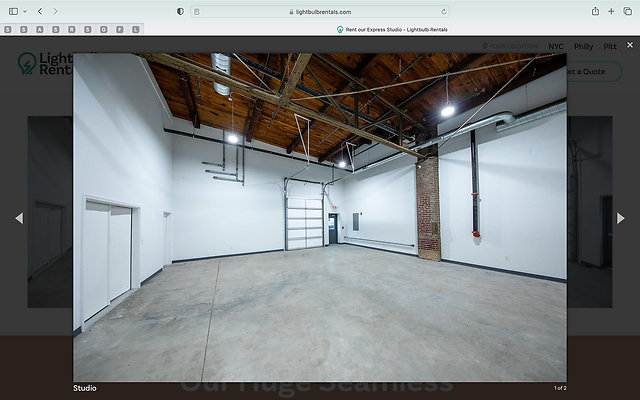The image size is (640, 400).
Task: Click Safari's forward navigation arrow
Action: (x=53, y=11)
